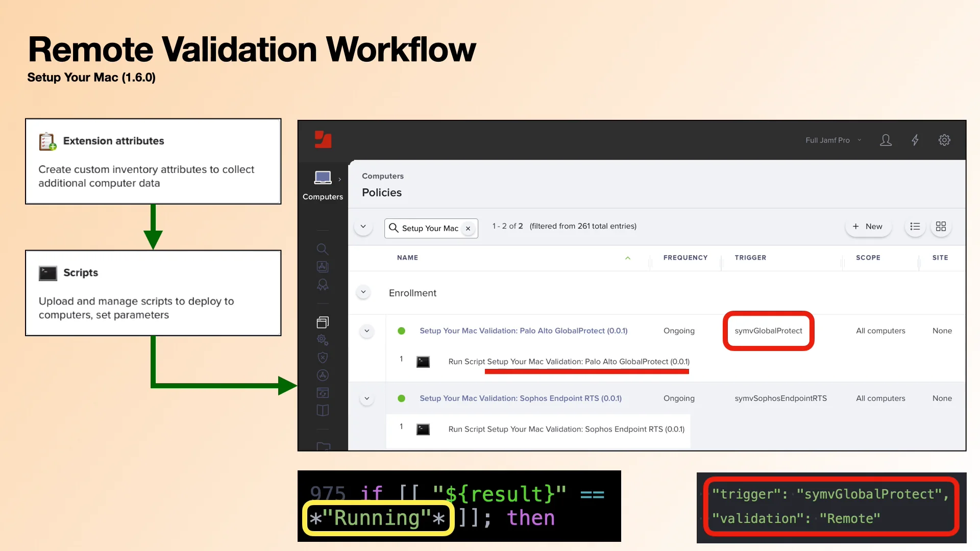Expand the filter options chevron beside search
The image size is (980, 551).
coord(363,227)
